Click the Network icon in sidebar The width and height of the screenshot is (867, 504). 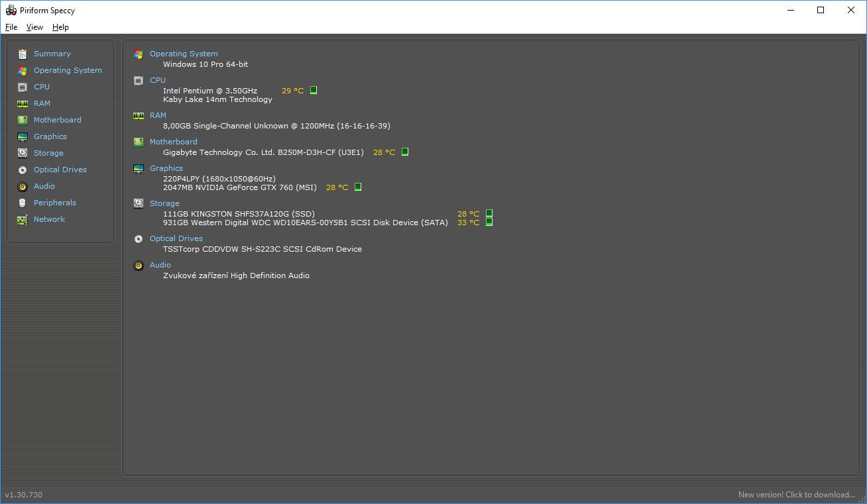click(23, 219)
